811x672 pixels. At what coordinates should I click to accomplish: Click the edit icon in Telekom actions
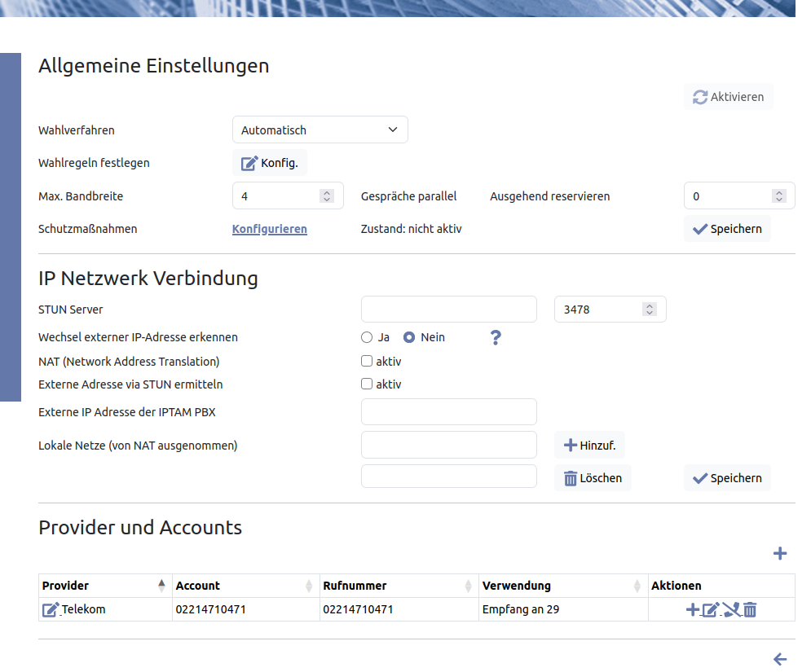click(x=711, y=609)
